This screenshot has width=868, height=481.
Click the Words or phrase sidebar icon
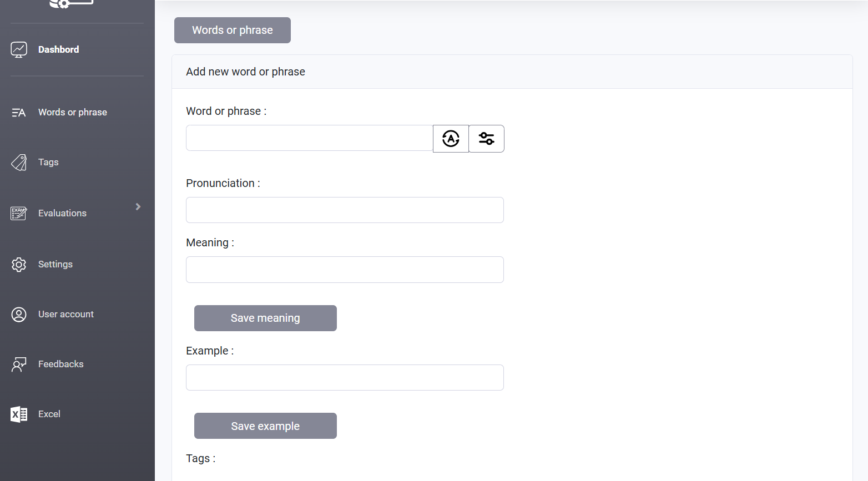(19, 113)
